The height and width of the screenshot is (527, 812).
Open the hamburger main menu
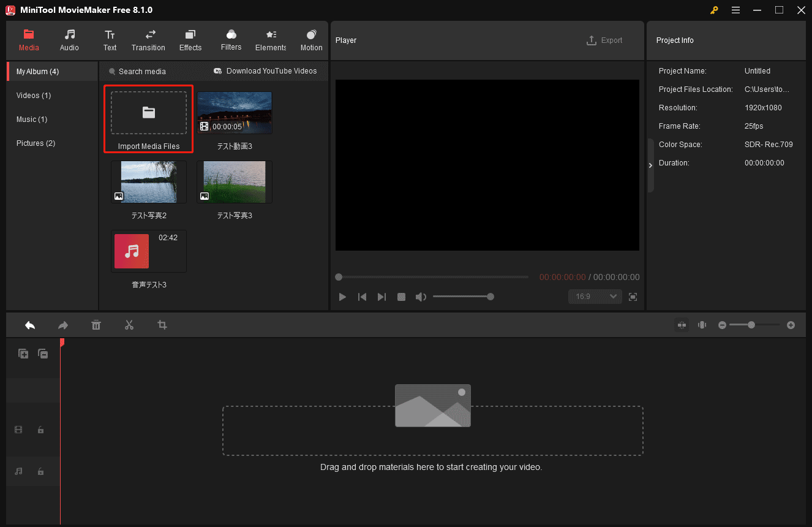coord(735,10)
